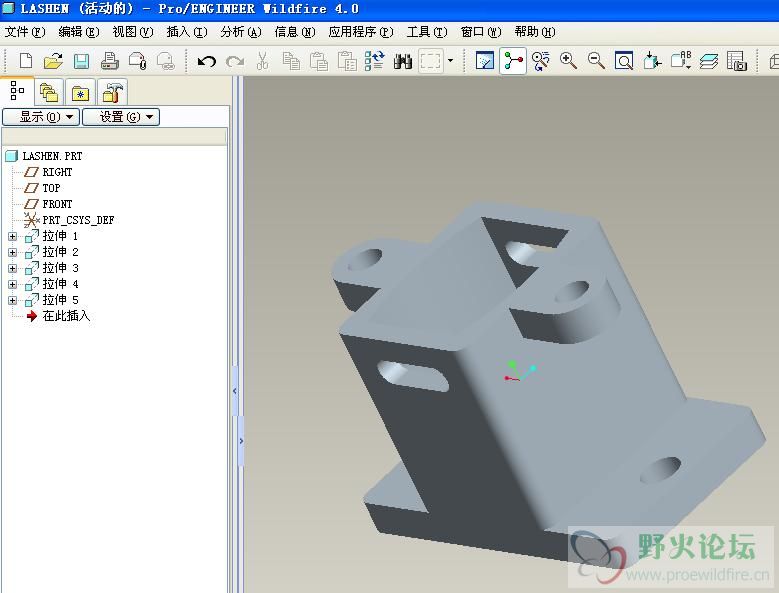Select the 拉伸 3 extrude feature
Viewport: 779px width, 593px height.
[x=60, y=268]
